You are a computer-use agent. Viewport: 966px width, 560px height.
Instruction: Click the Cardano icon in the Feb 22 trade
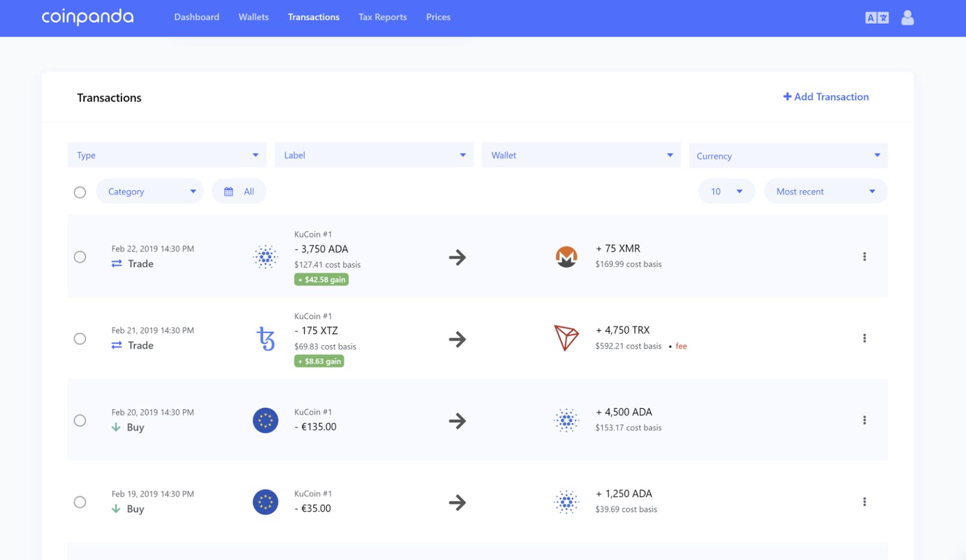(x=265, y=257)
